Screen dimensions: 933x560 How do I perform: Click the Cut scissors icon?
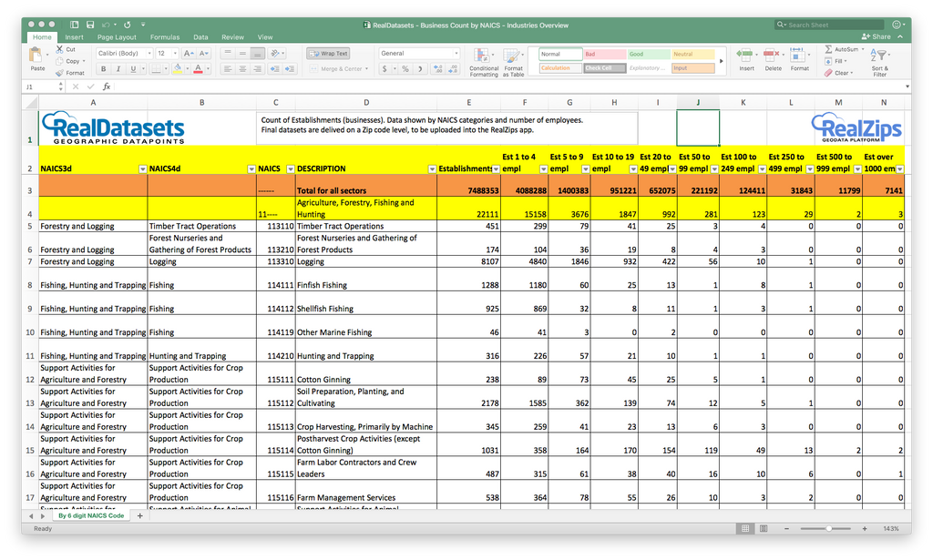[x=60, y=49]
